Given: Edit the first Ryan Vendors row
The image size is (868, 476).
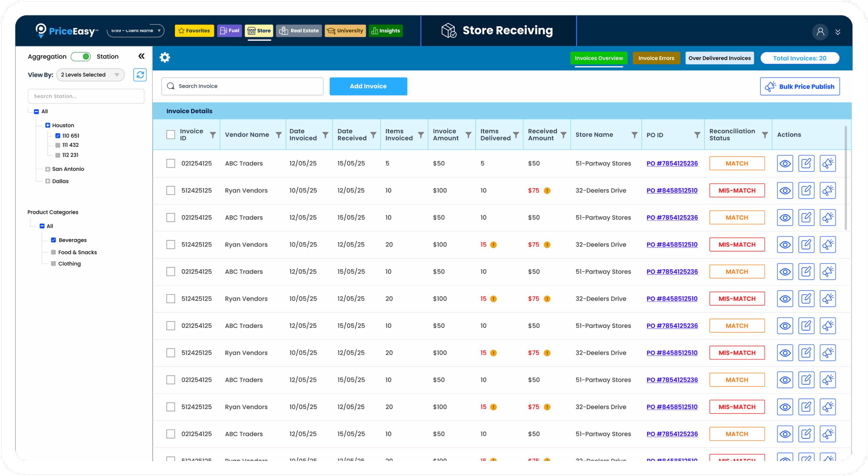Looking at the screenshot, I should click(806, 191).
